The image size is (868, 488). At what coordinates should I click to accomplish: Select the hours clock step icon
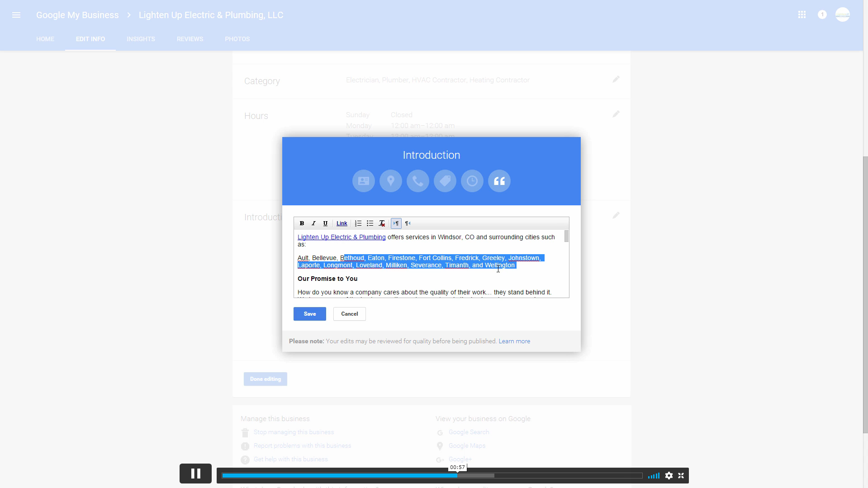[x=472, y=181]
